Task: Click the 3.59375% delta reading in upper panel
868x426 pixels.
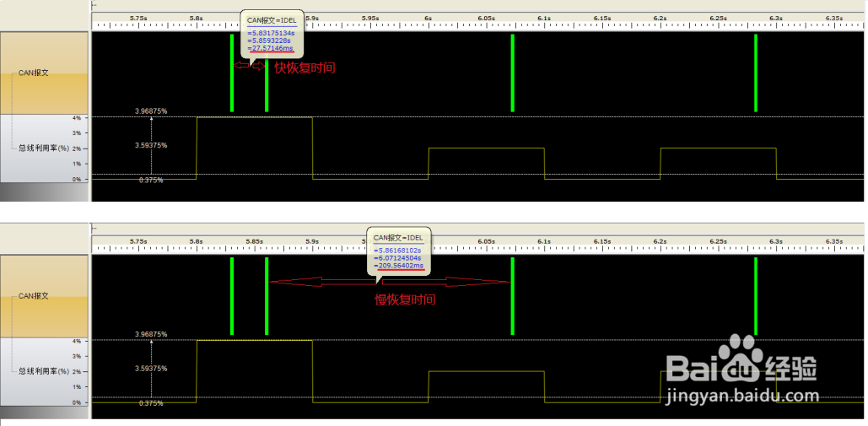Action: [150, 145]
